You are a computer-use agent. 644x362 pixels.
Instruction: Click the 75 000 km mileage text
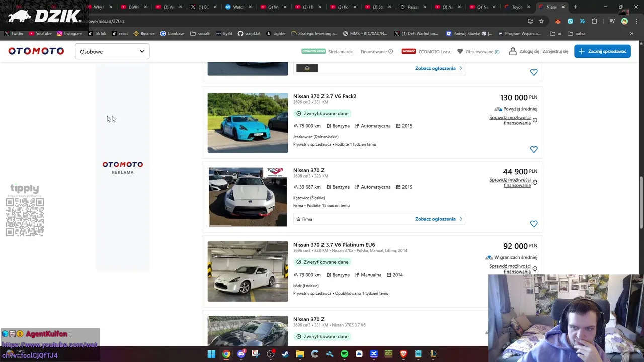click(x=310, y=126)
